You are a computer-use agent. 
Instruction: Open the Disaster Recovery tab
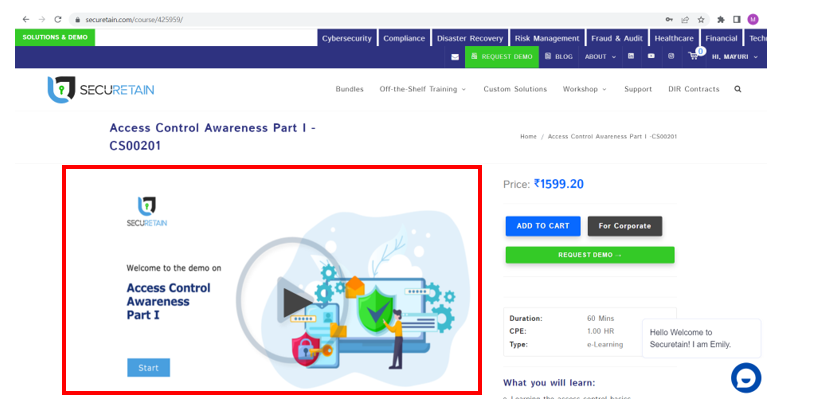click(470, 38)
